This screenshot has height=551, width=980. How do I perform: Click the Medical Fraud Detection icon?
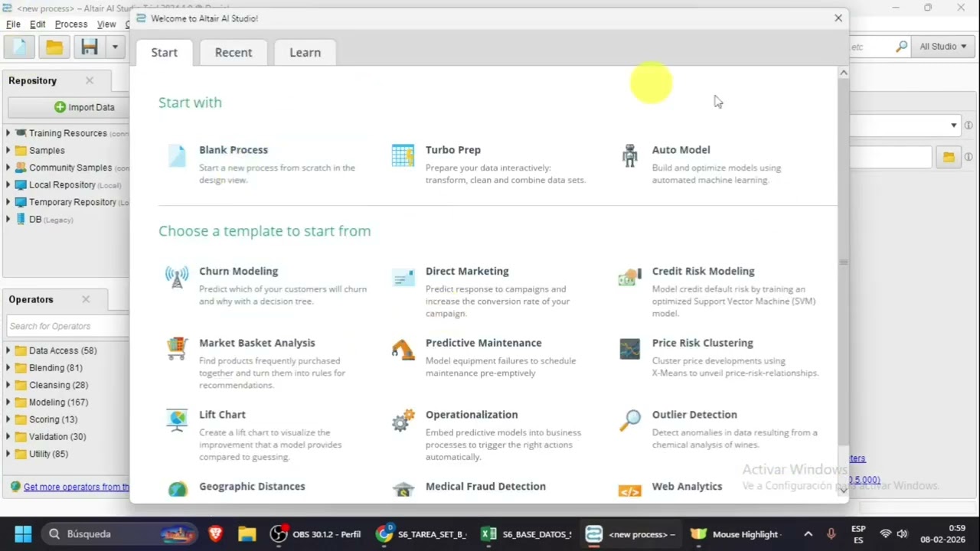[403, 490]
